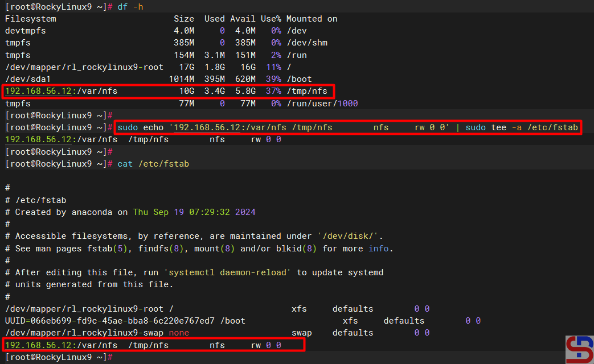
Task: Click the 11% usage value of root filesystem
Action: [273, 67]
